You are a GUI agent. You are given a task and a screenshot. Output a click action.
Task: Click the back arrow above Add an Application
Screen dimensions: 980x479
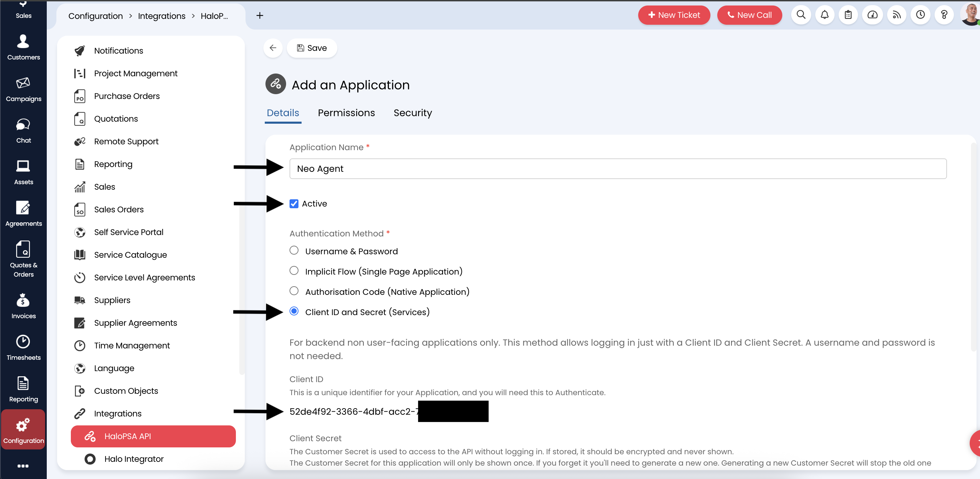pyautogui.click(x=273, y=48)
